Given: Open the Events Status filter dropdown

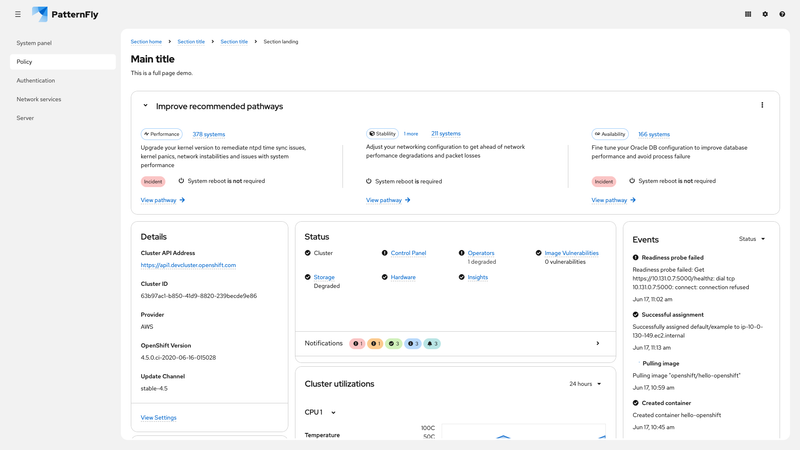Looking at the screenshot, I should coord(752,239).
